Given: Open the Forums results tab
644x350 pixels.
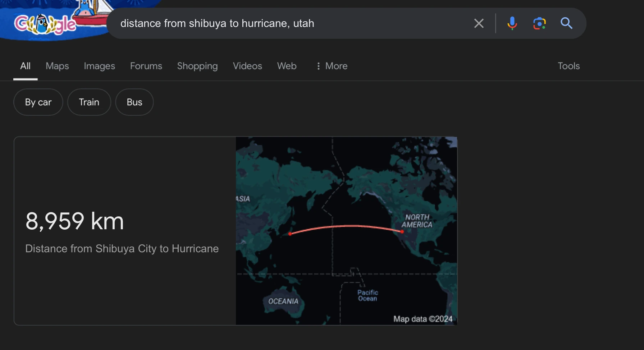Looking at the screenshot, I should (x=146, y=66).
